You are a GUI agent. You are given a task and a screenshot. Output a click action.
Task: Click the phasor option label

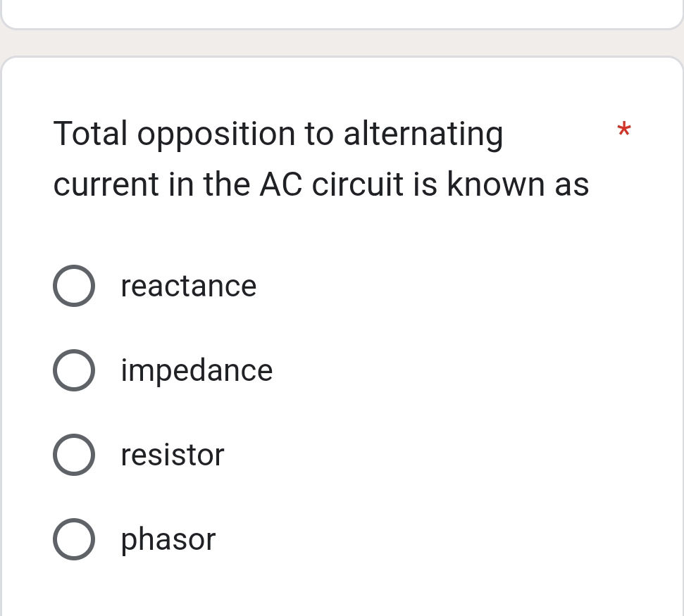click(x=168, y=539)
